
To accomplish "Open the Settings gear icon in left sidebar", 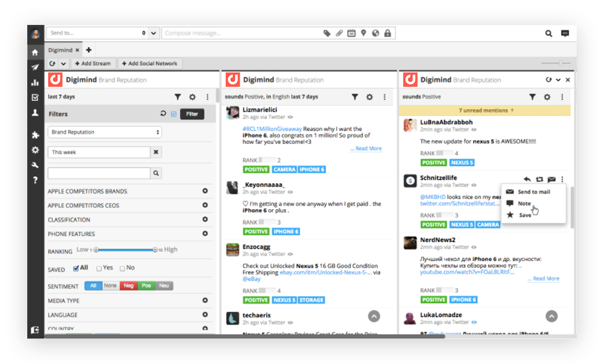I will click(35, 150).
